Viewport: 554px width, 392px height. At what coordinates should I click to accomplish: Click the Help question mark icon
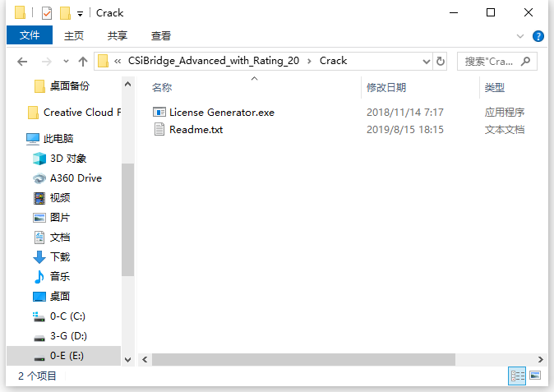[538, 36]
